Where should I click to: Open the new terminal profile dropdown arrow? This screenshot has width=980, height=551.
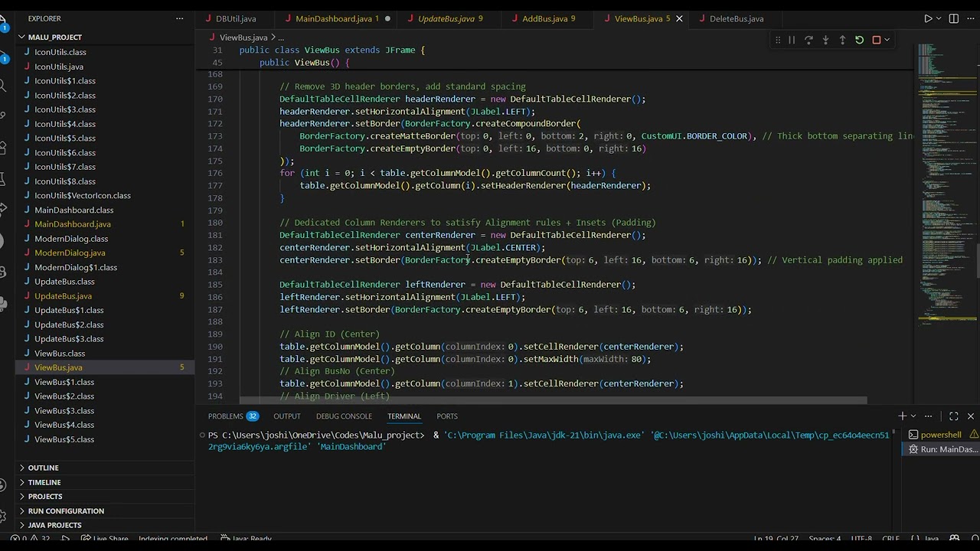pyautogui.click(x=915, y=416)
